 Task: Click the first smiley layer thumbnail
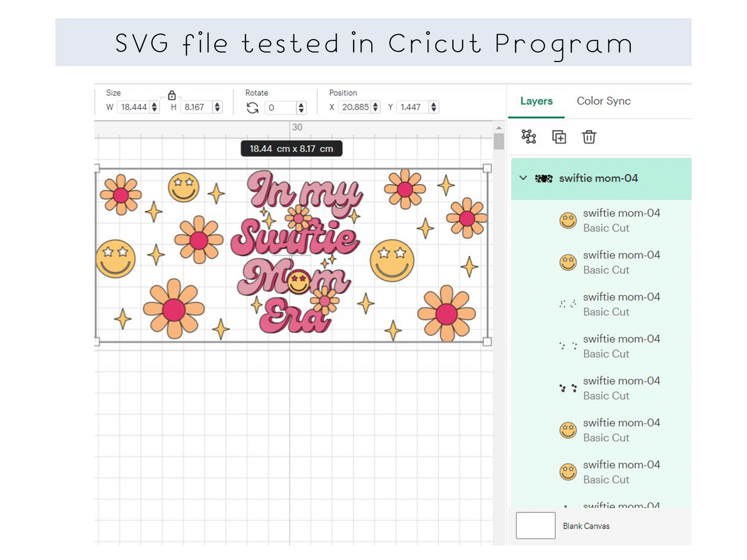(x=568, y=221)
